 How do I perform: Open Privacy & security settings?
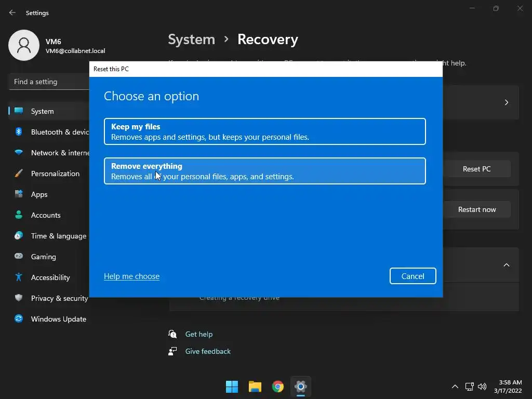point(49,298)
